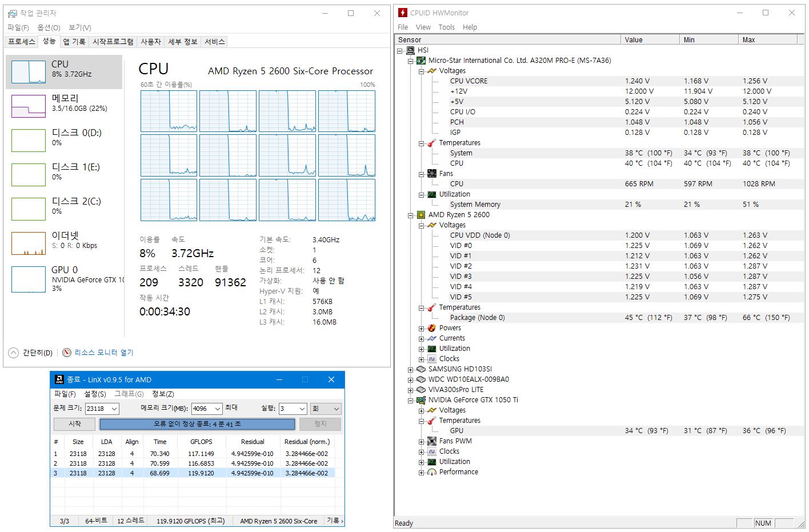
Task: Click the motherboard icon beside Micro-Star International
Action: [421, 61]
